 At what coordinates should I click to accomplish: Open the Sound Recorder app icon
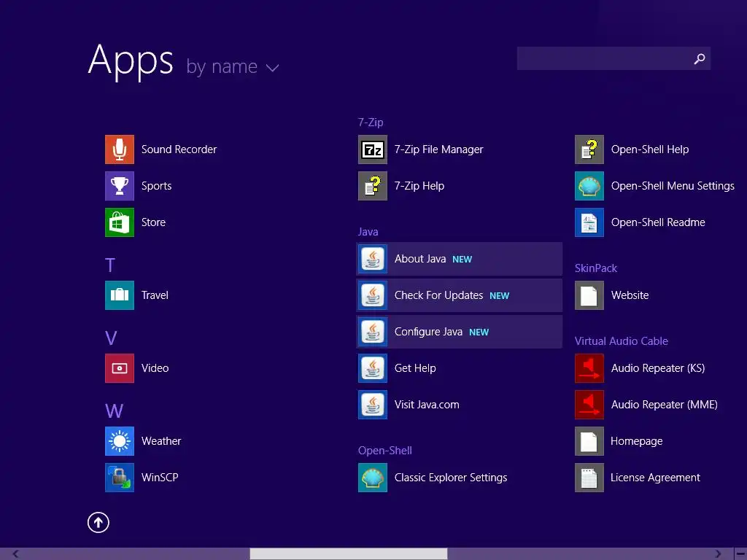pos(120,149)
